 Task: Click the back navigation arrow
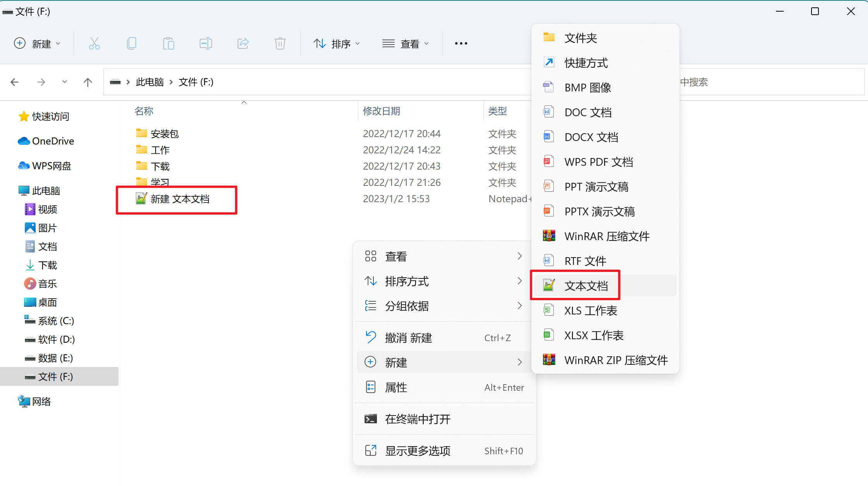[15, 82]
